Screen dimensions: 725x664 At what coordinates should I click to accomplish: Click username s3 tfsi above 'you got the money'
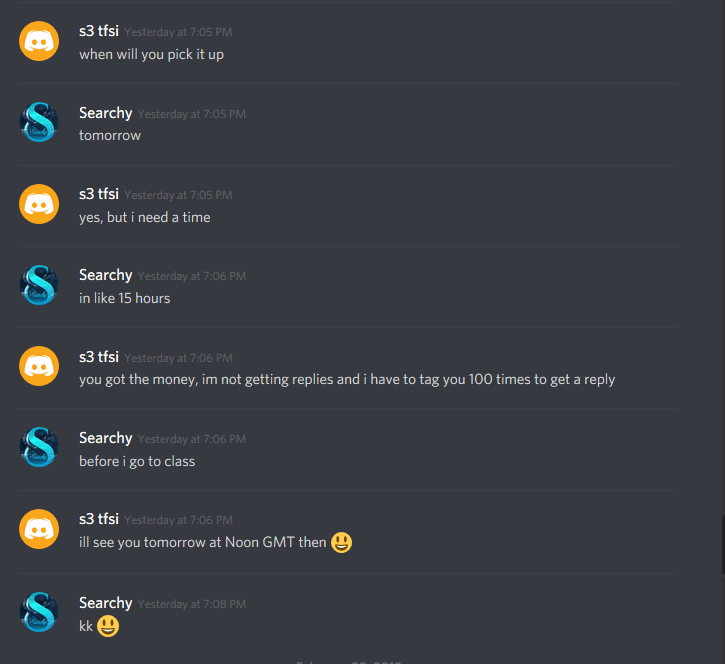[x=99, y=357]
